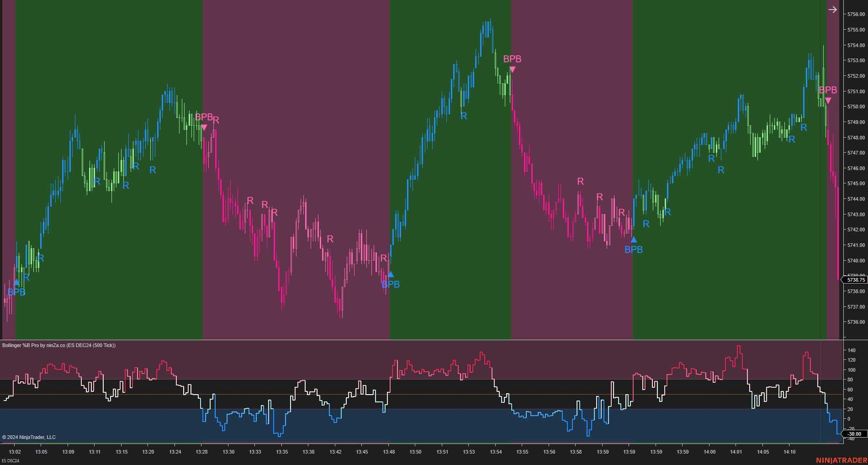Select the first BPB buy triangle on far left
The height and width of the screenshot is (465, 868).
pyautogui.click(x=16, y=282)
